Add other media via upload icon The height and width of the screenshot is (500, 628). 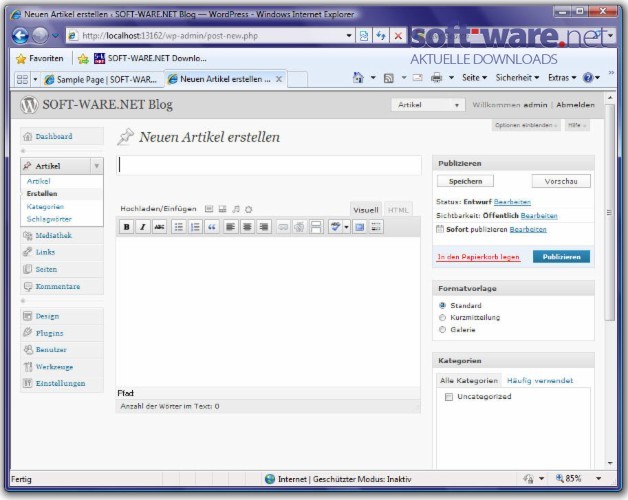(248, 209)
